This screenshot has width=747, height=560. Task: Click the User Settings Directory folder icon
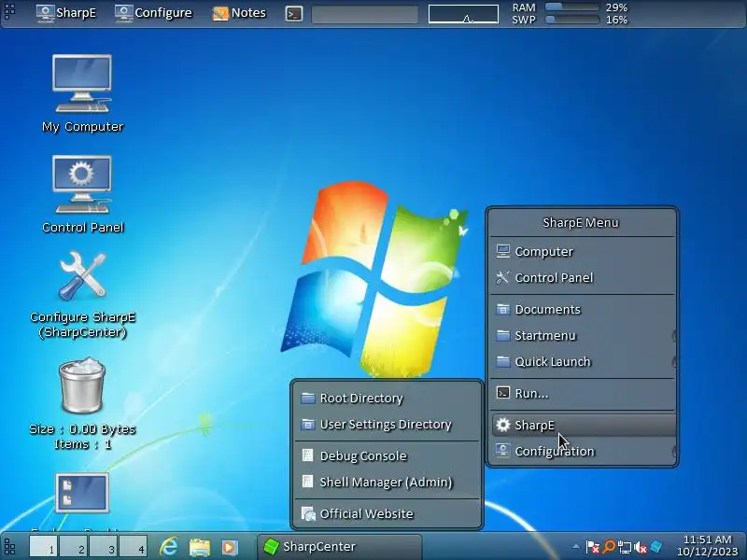click(308, 425)
